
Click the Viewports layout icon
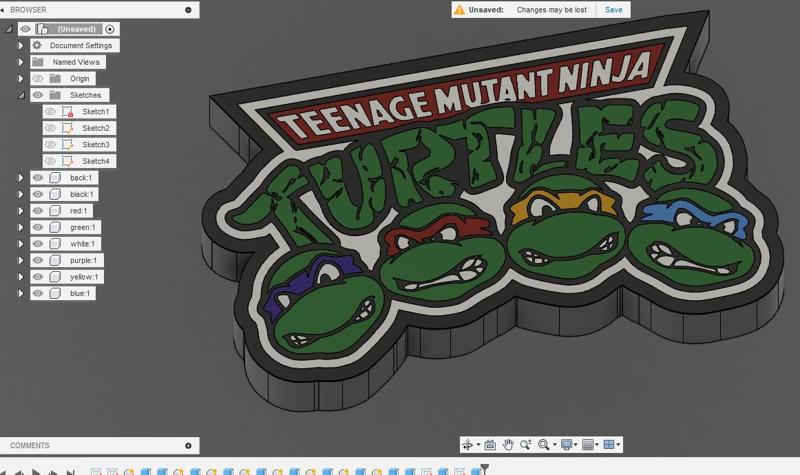click(609, 445)
